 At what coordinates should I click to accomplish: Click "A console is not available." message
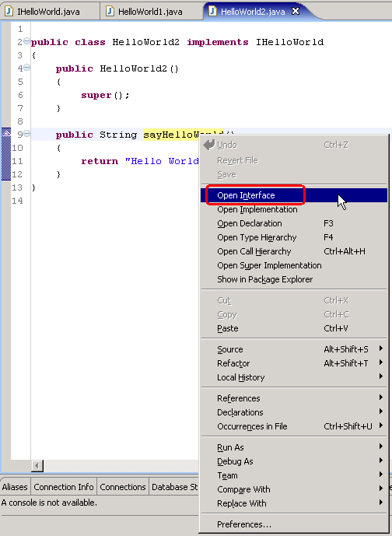49,503
